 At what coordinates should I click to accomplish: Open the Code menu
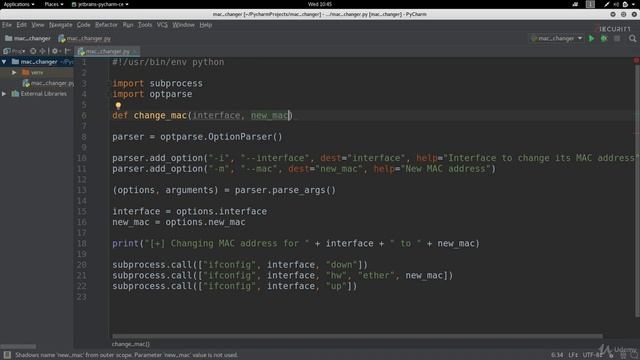pyautogui.click(x=83, y=25)
